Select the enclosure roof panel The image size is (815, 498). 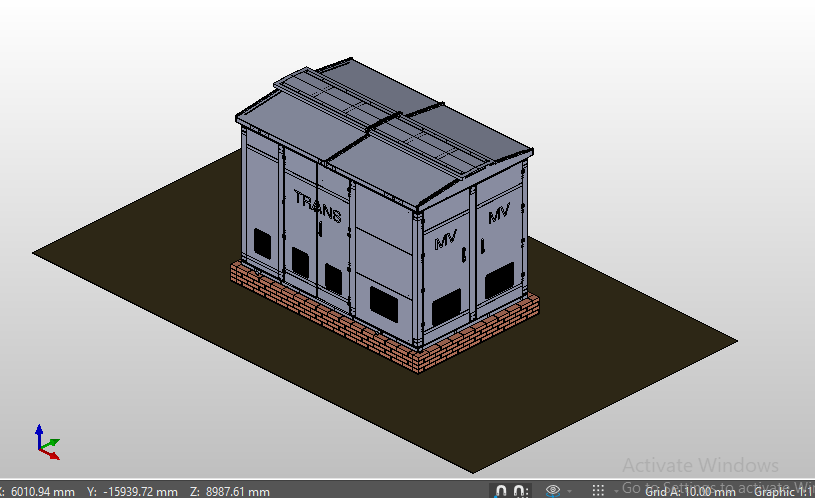[x=383, y=135]
